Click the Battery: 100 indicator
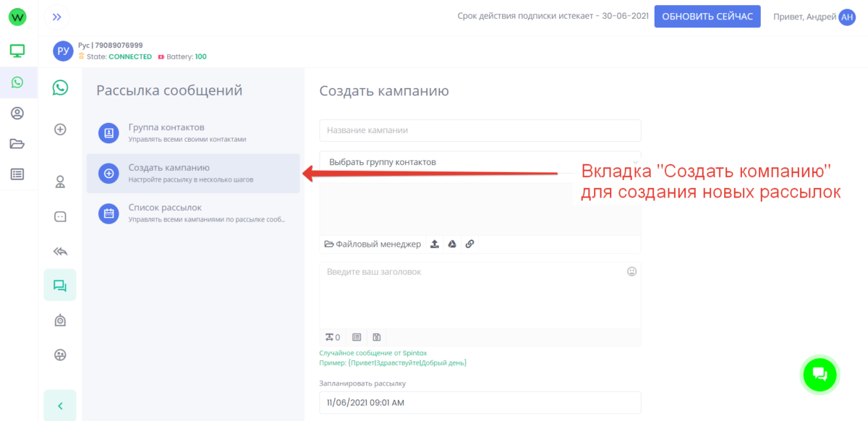868x421 pixels. [x=182, y=56]
